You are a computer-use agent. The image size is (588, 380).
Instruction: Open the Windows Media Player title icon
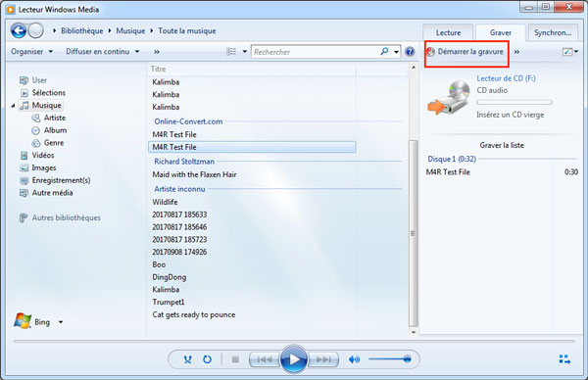[x=11, y=10]
